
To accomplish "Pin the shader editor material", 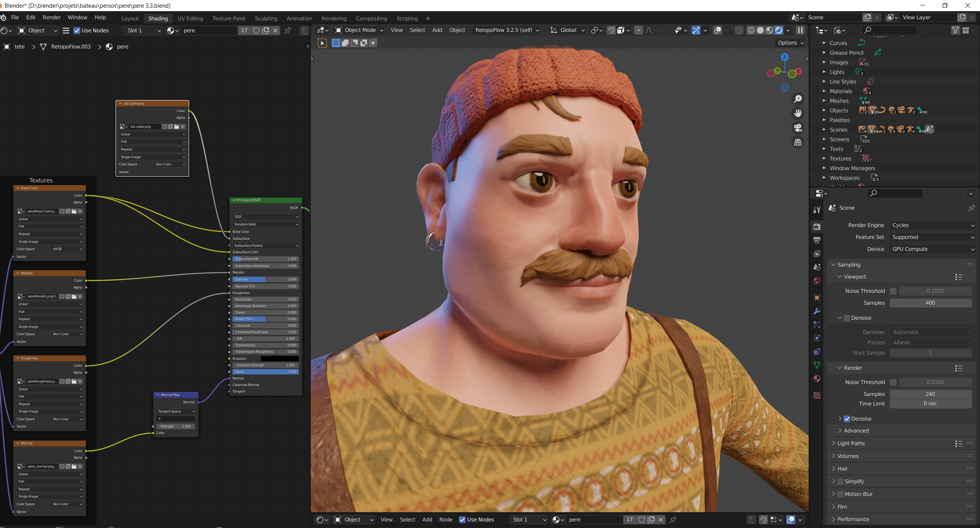I will point(288,30).
